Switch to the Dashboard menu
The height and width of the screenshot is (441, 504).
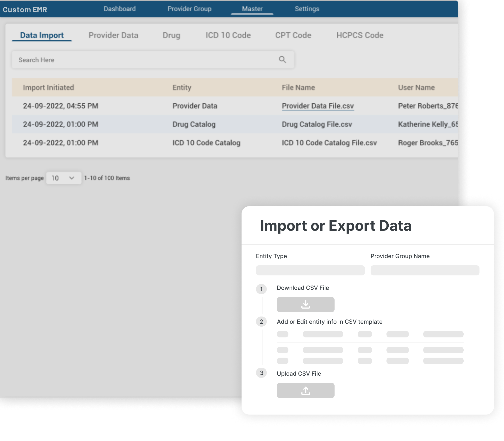[120, 9]
